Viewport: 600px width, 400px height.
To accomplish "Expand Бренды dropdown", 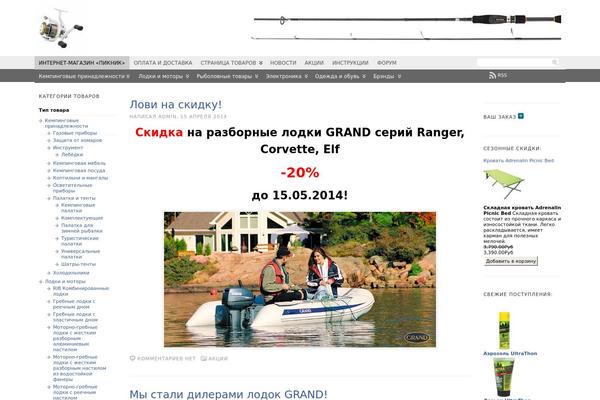I will pos(387,76).
